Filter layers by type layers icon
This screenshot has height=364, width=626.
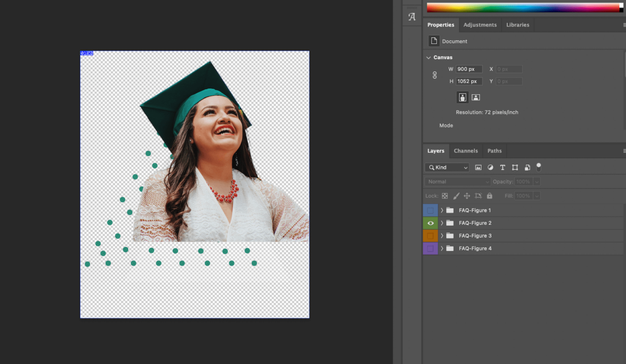(503, 167)
